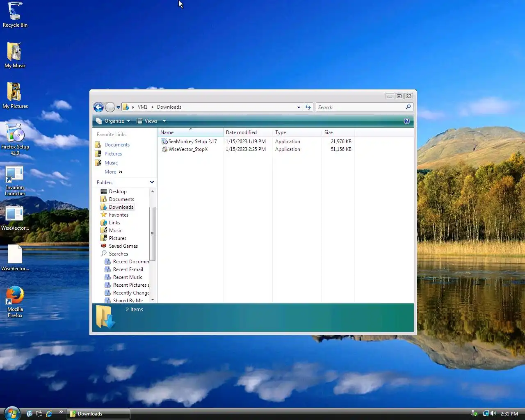Select the Mozilla Firefox desktop shortcut

click(x=15, y=302)
